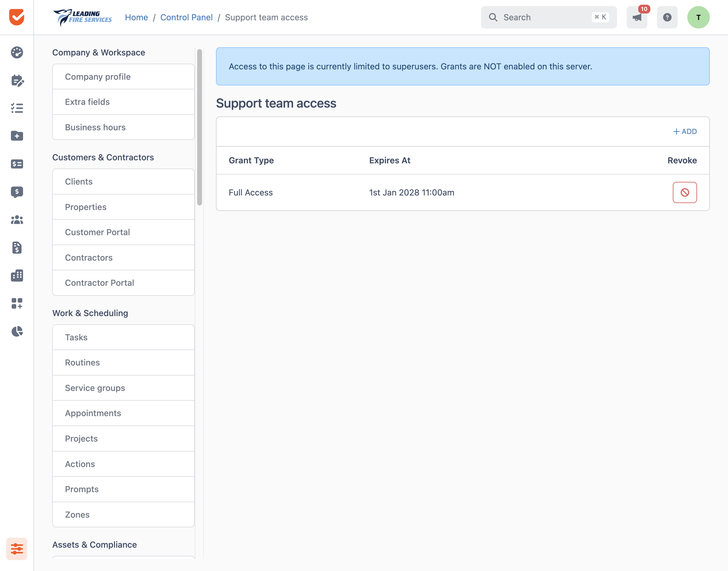Revoke the Full Access grant
This screenshot has width=728, height=571.
(685, 192)
